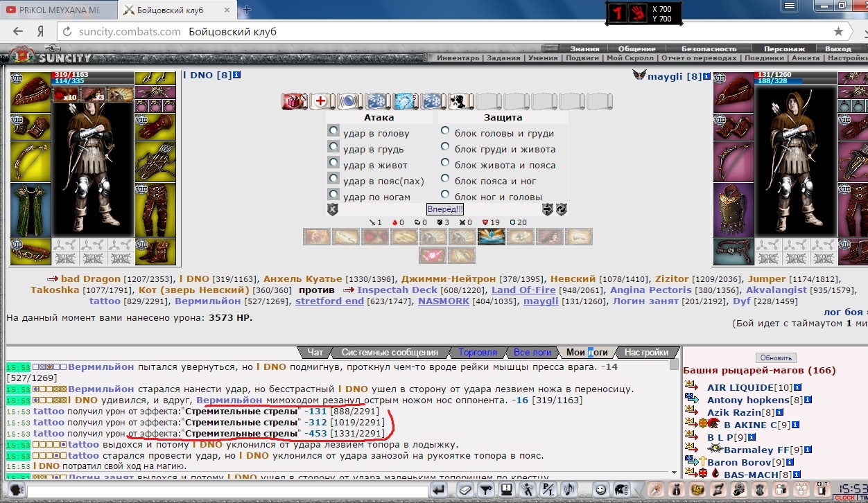Click player name 'B AKINE C' in list
The image size is (868, 503).
click(750, 425)
